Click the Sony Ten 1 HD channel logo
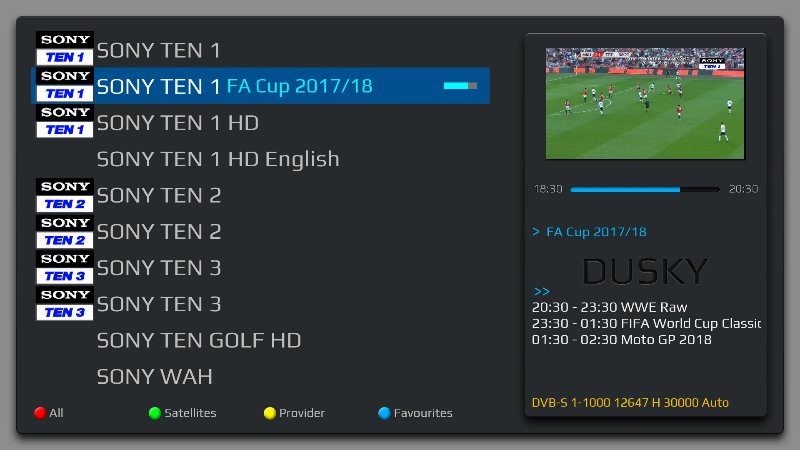Viewport: 800px width, 450px height. point(65,121)
